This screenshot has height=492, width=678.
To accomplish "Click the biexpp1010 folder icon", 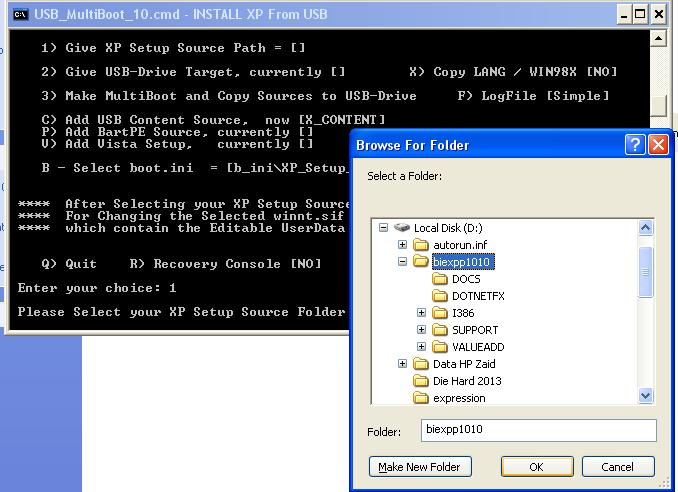I will click(x=421, y=262).
